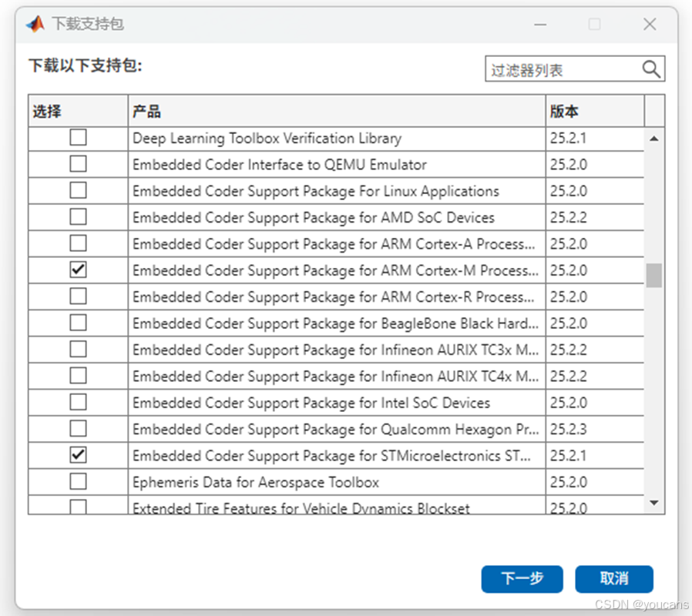Check the AMD SoC Devices package
Image resolution: width=692 pixels, height=616 pixels.
(x=78, y=217)
